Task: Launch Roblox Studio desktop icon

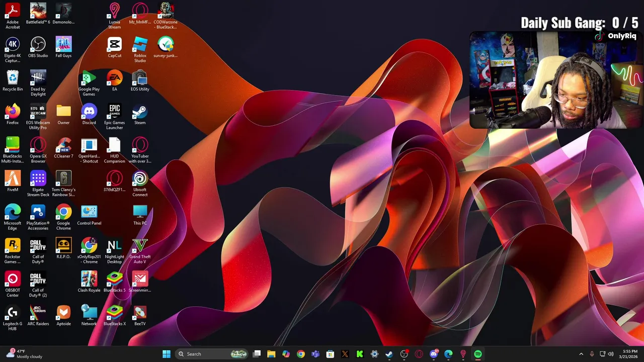Action: click(140, 49)
